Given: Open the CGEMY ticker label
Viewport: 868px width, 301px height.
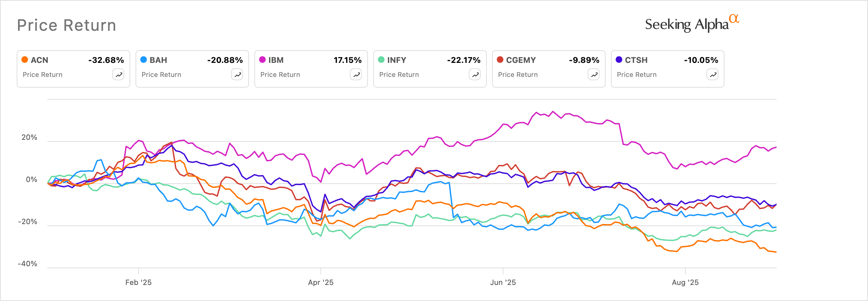Looking at the screenshot, I should click(x=521, y=60).
